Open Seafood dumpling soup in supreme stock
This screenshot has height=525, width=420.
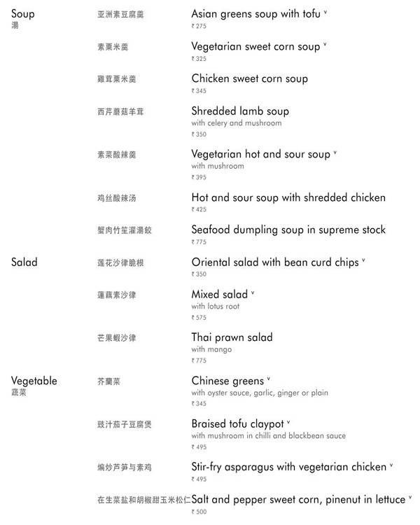click(288, 230)
